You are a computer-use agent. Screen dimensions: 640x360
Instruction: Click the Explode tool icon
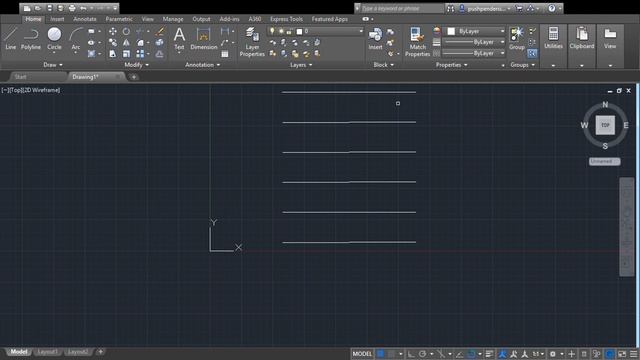tap(160, 42)
